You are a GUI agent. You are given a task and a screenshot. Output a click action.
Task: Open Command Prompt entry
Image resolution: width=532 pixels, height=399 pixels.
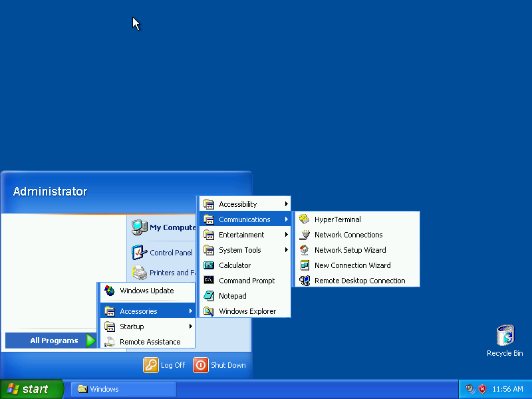coord(245,281)
